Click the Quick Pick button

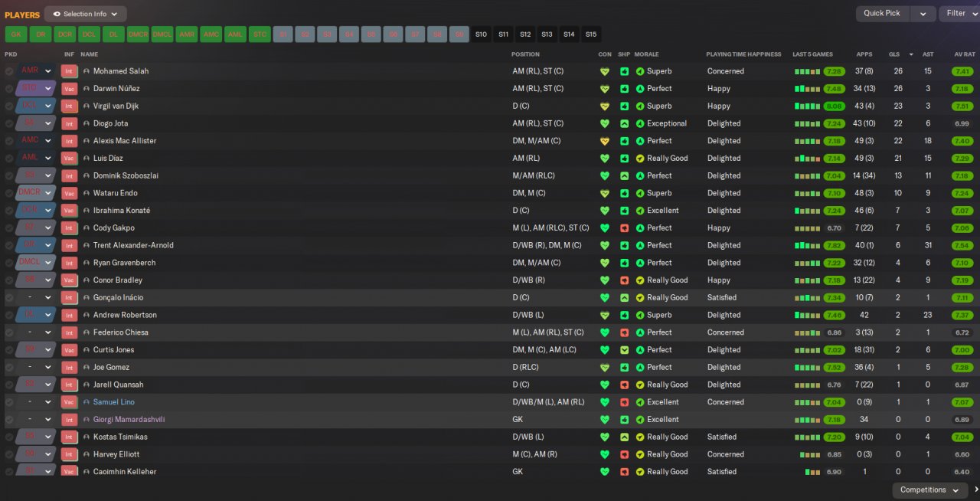[x=882, y=14]
